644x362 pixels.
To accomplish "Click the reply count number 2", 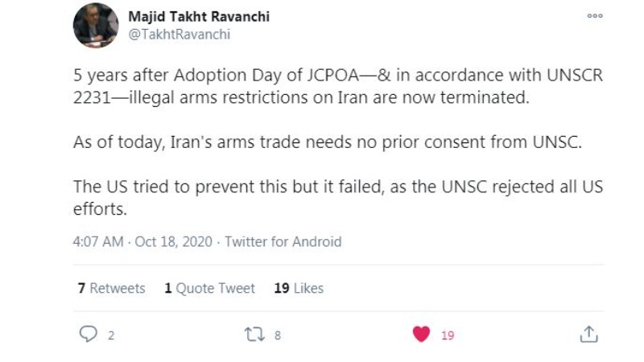I will point(111,335).
